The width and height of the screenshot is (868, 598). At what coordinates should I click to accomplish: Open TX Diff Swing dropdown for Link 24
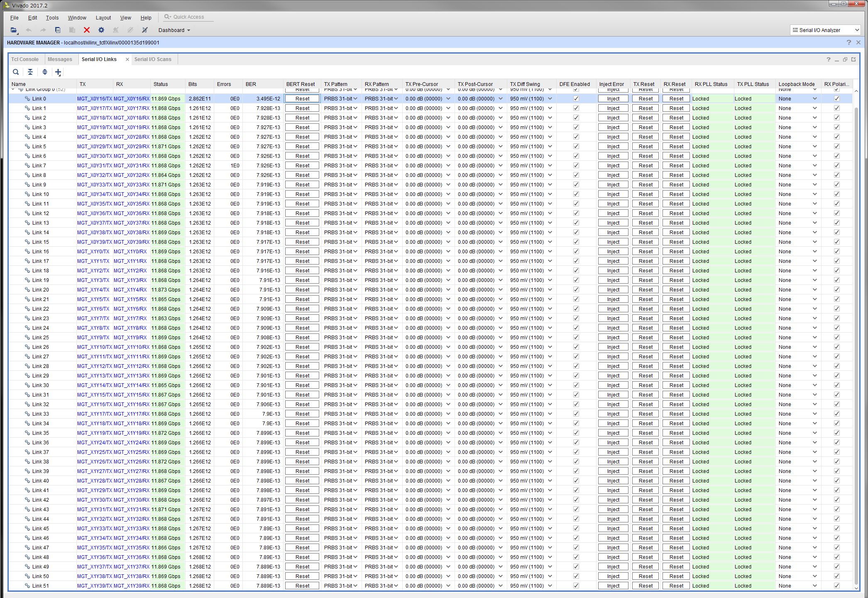click(x=550, y=328)
